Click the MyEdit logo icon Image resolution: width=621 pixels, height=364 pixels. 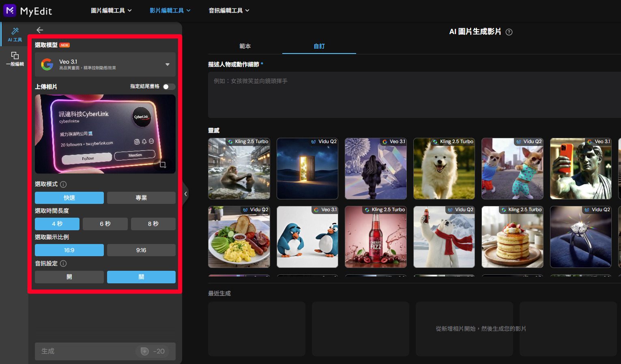10,11
